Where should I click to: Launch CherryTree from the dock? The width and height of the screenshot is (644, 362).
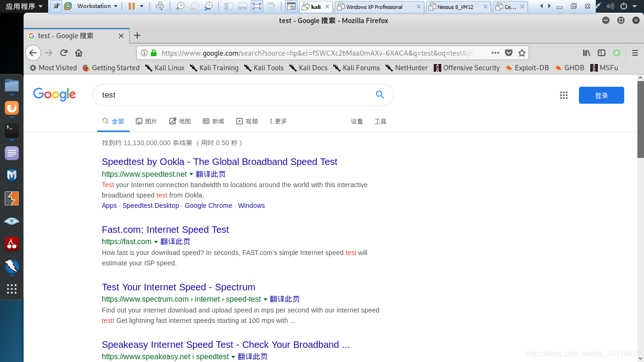[11, 243]
